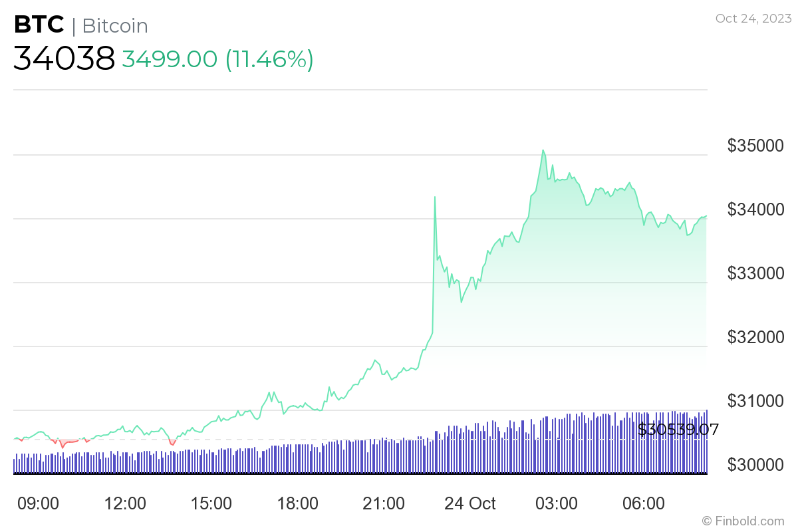Click the $34000 price axis label

click(x=755, y=209)
